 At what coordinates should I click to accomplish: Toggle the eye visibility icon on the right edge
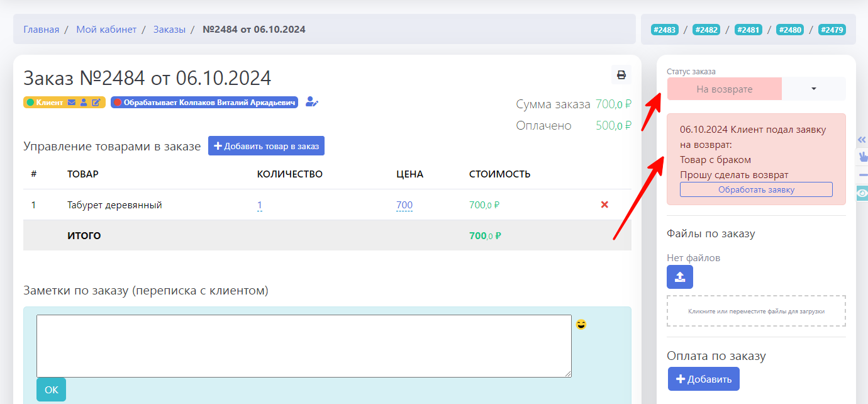(862, 193)
